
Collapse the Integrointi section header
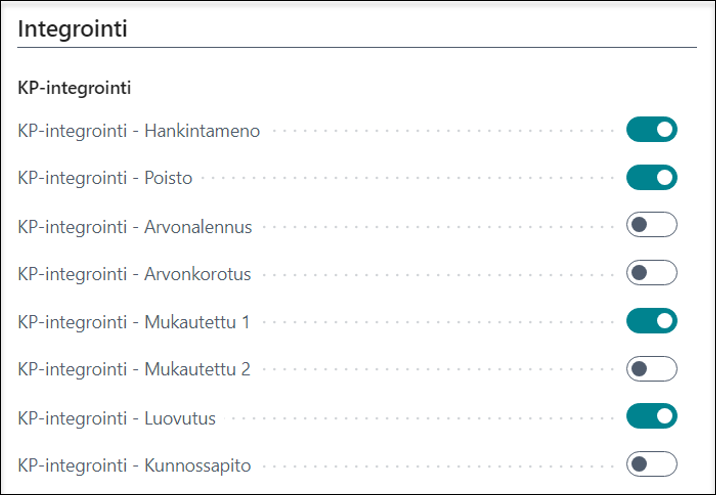coord(73,28)
